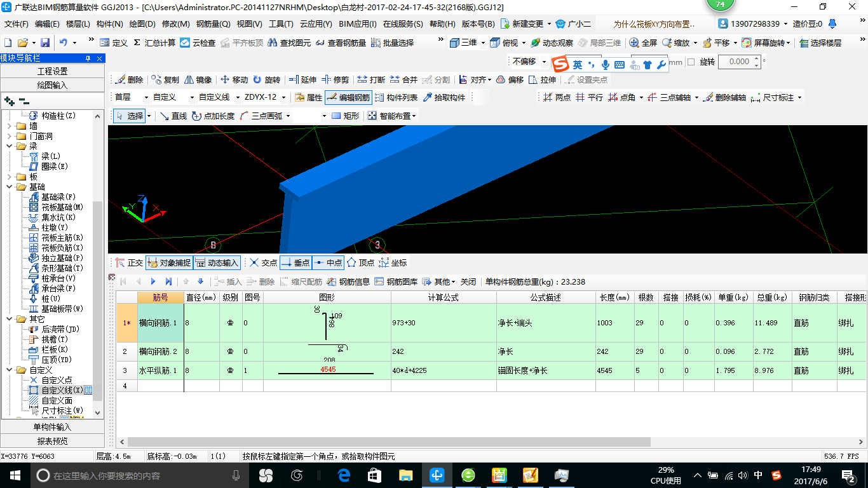
Task: Expand the 门窗洞 tree node
Action: pyautogui.click(x=8, y=136)
